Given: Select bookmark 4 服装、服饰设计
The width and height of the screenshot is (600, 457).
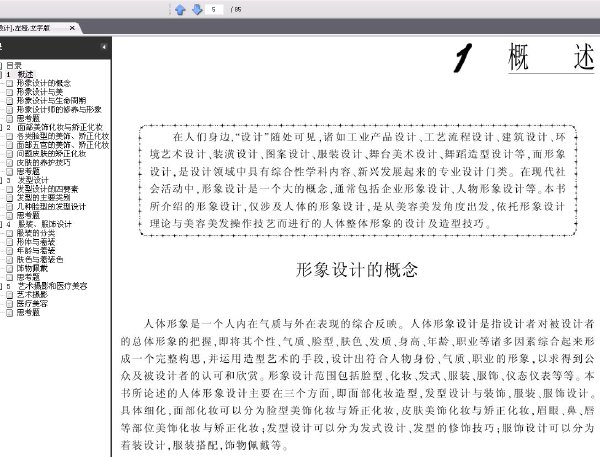Looking at the screenshot, I should (x=39, y=224).
